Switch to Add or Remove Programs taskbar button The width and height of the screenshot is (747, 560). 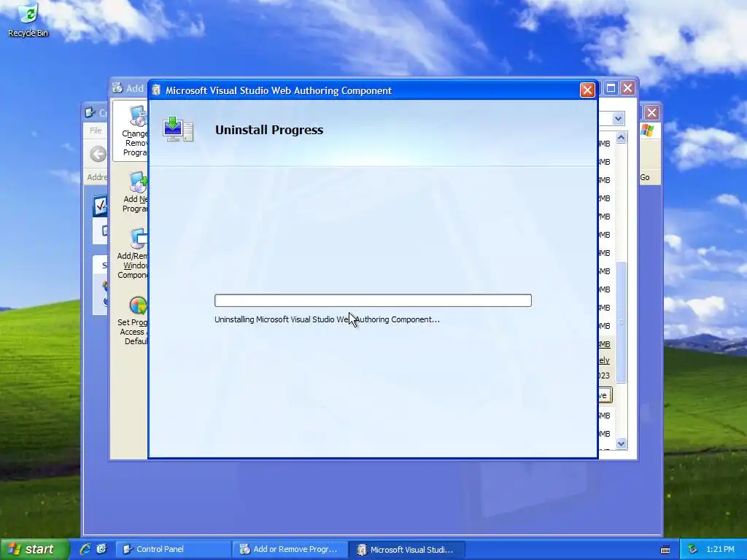tap(290, 549)
